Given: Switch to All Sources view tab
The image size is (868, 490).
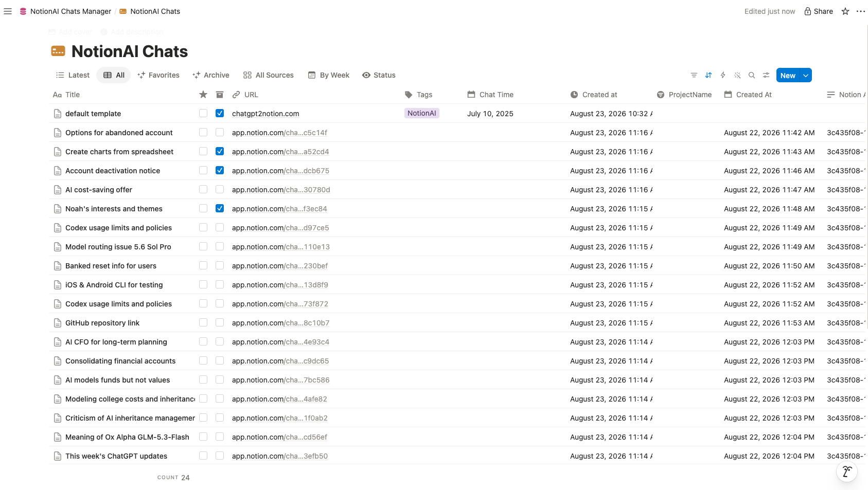Looking at the screenshot, I should point(269,75).
